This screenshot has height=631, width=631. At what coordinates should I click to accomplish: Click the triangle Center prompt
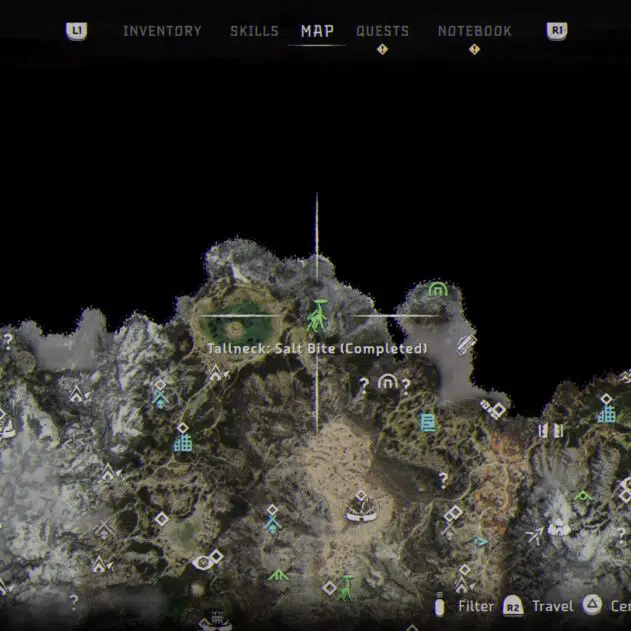click(x=607, y=605)
